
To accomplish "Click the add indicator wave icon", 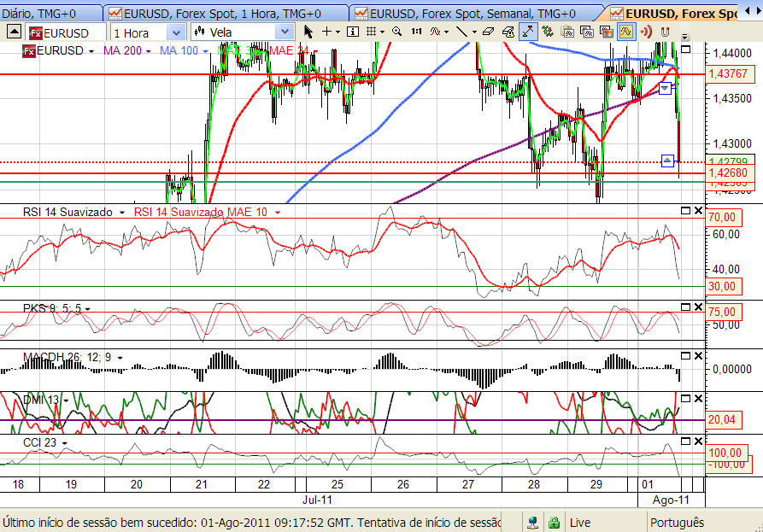I will coord(436,32).
